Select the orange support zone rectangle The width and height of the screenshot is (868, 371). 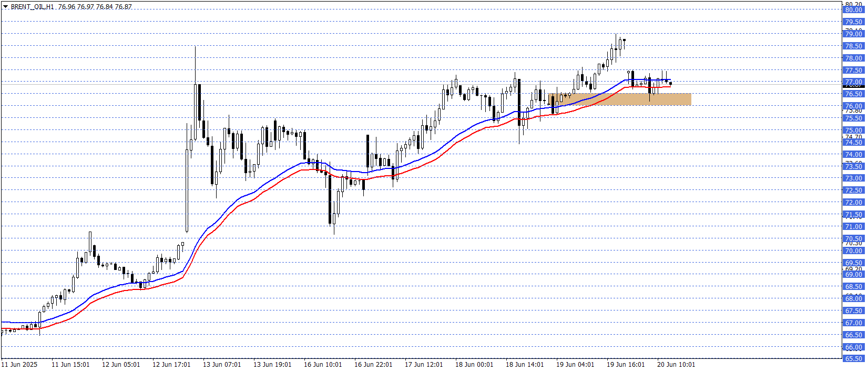(619, 99)
